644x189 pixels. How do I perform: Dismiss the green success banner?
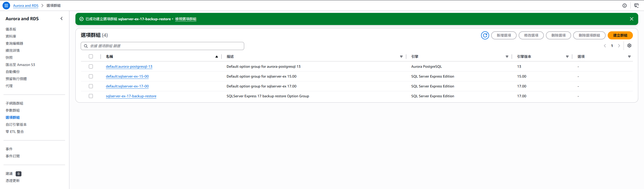632,19
